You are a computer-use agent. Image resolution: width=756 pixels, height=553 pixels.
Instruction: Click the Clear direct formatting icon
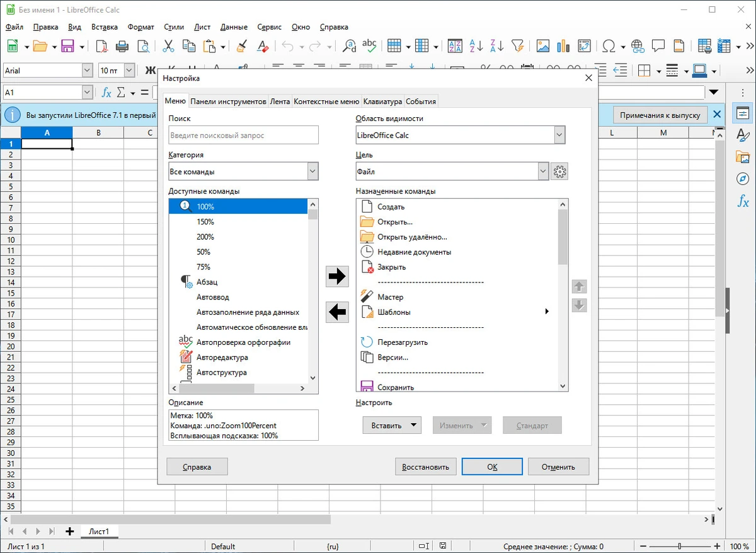263,46
